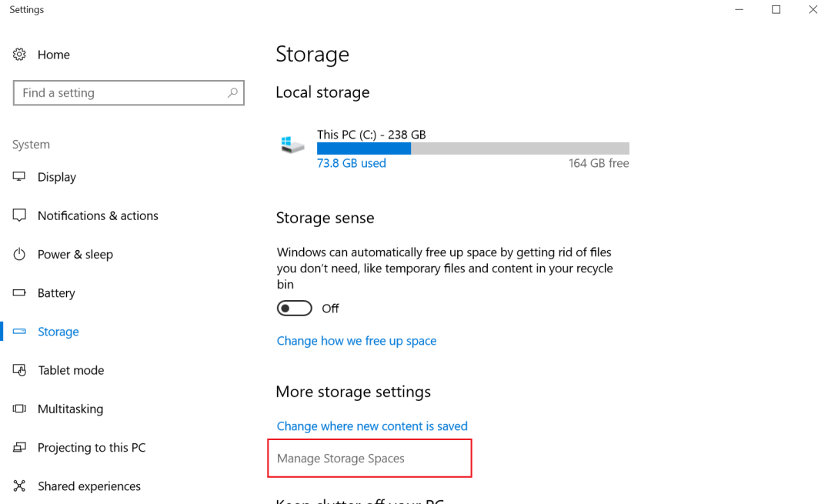Click the Notifications & actions icon
The image size is (828, 504).
[19, 215]
